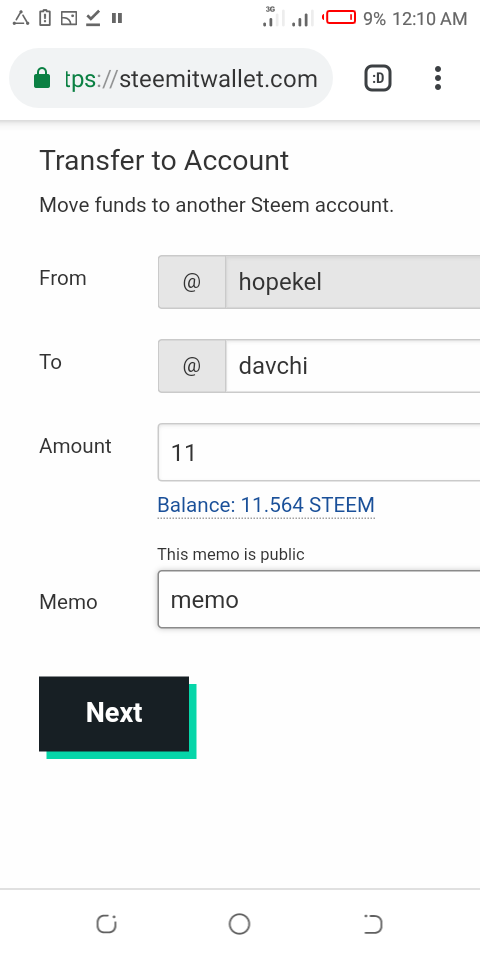Focus the Memo text field
Image resolution: width=480 pixels, height=960 pixels.
click(x=319, y=599)
